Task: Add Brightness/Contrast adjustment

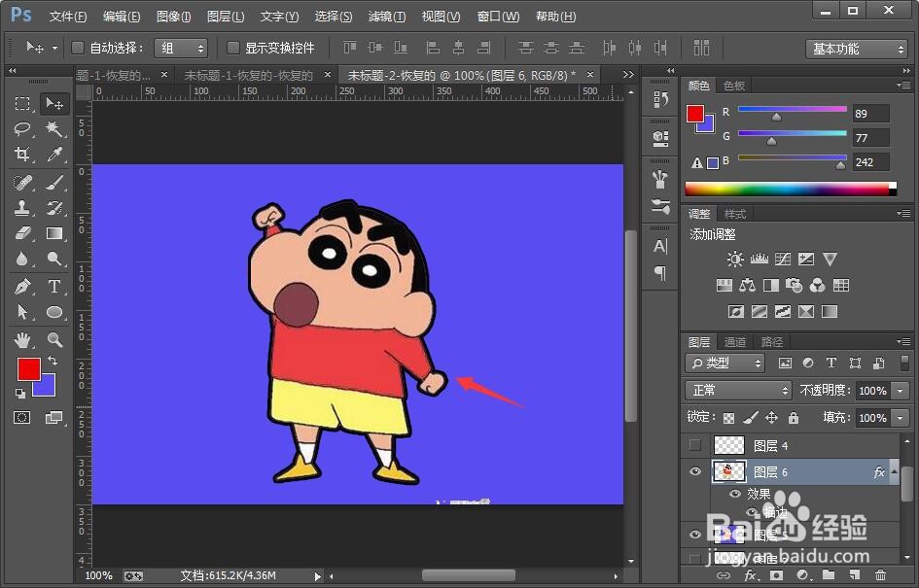Action: tap(735, 259)
